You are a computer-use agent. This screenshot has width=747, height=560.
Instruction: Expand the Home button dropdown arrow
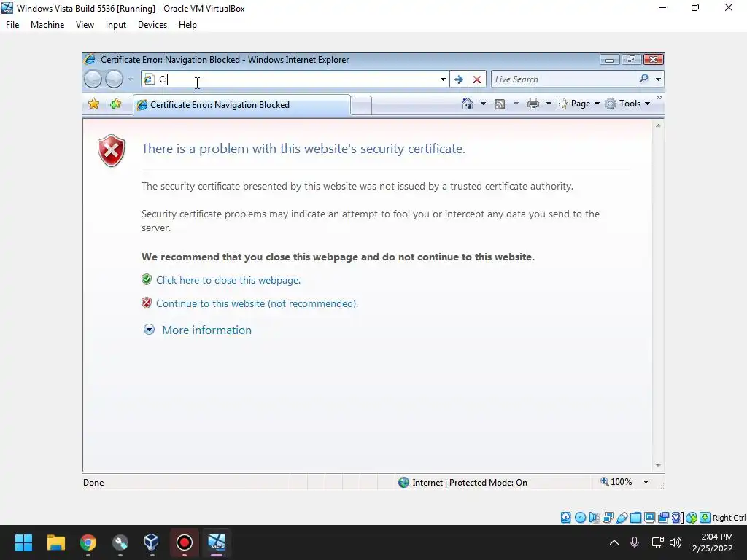[x=483, y=104]
